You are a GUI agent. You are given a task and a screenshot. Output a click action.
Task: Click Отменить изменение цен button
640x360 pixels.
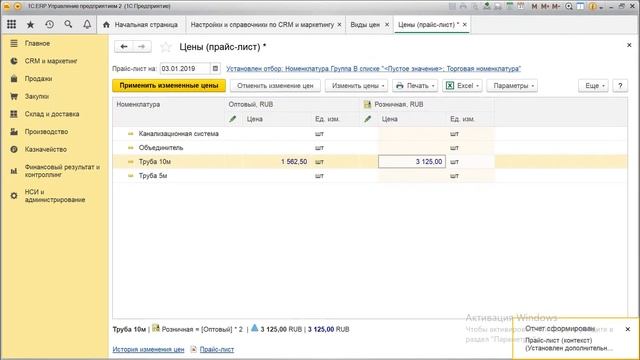click(x=275, y=86)
